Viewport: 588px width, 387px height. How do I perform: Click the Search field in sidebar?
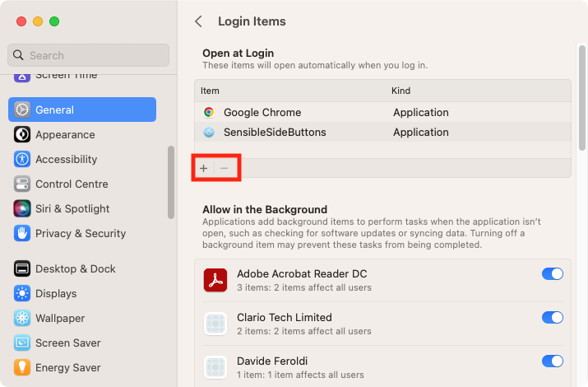pos(88,55)
